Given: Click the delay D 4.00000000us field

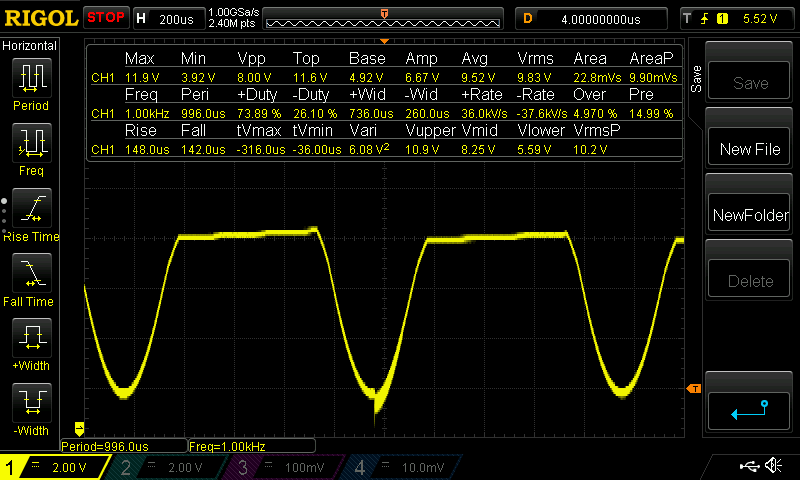Looking at the screenshot, I should [x=592, y=19].
